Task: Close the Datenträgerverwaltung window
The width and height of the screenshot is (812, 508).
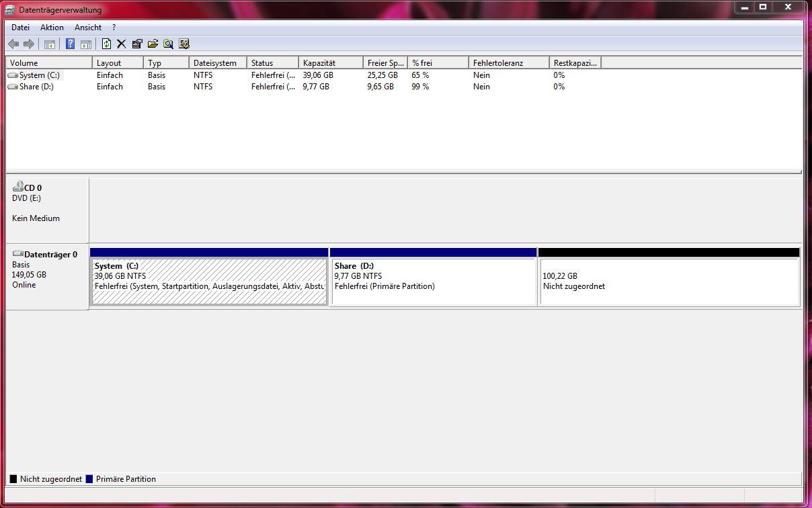Action: coord(788,7)
